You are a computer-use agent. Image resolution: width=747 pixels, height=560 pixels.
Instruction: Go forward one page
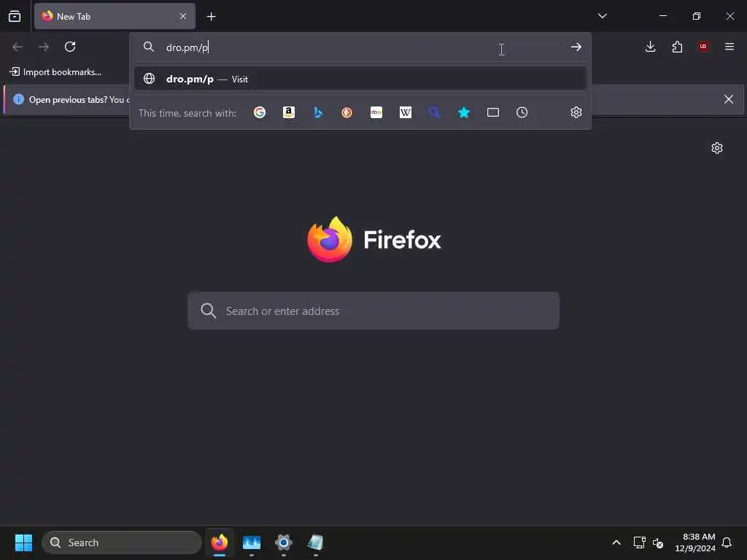pos(43,47)
